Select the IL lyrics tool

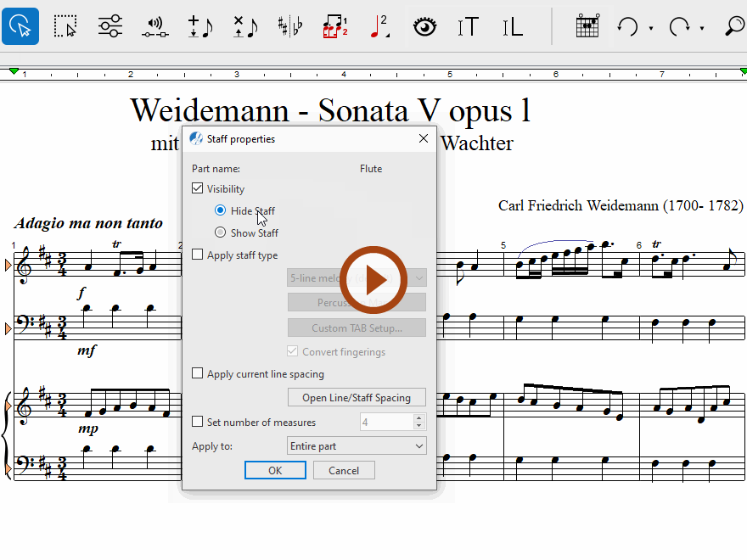(x=513, y=26)
